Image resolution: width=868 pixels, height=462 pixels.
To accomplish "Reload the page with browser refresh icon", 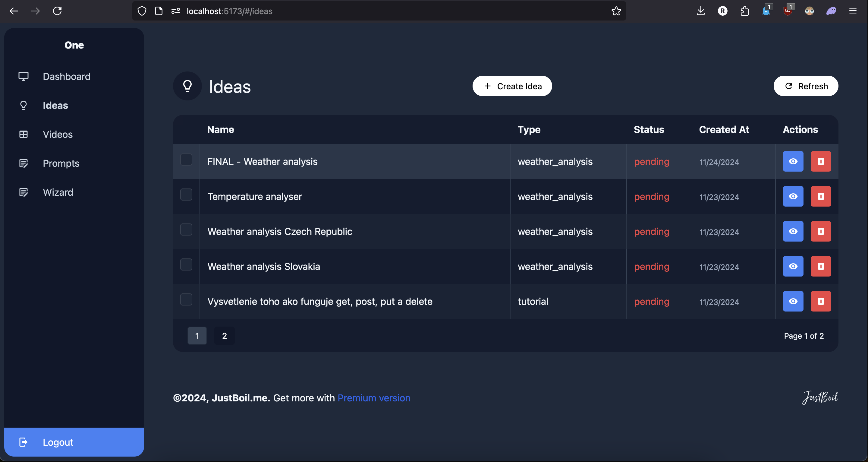I will click(x=57, y=11).
